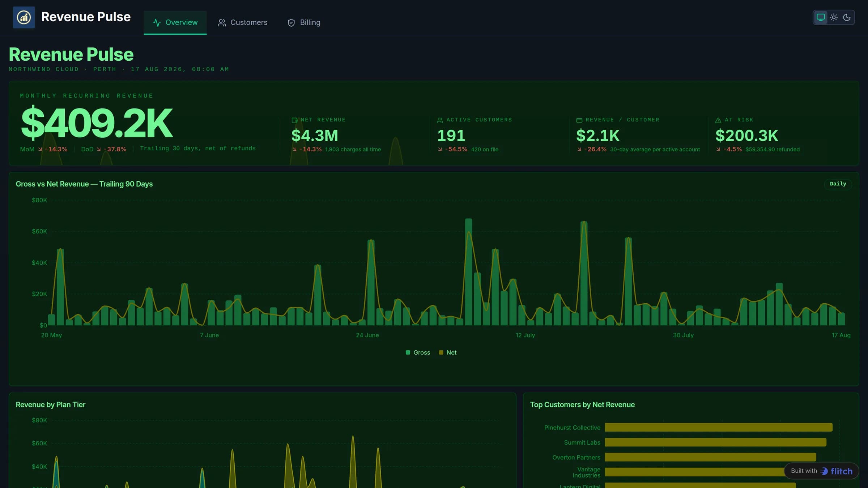Click Net Revenue -14.3% trend arrow
This screenshot has width=868, height=488.
click(x=294, y=149)
